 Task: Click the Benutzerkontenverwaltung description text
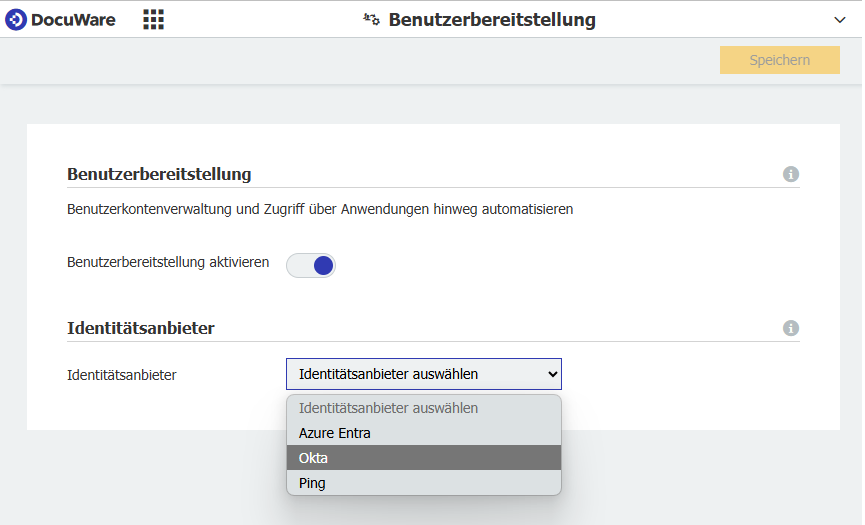pos(320,210)
